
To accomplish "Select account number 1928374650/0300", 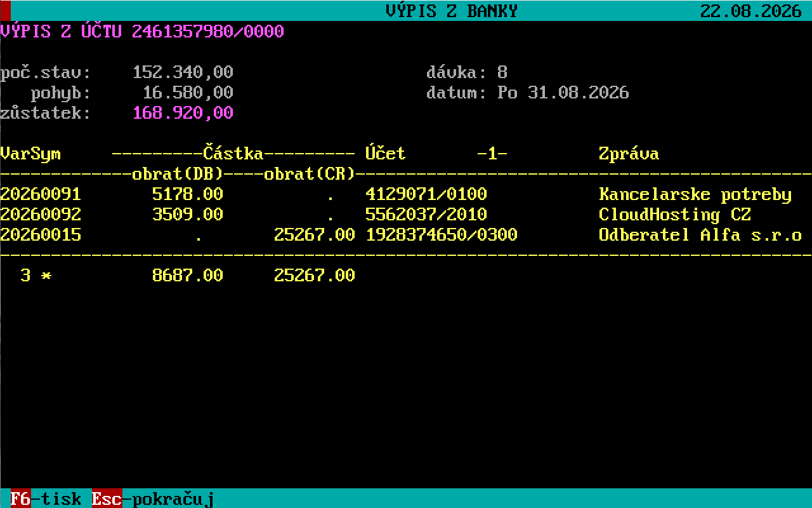I will [x=442, y=234].
